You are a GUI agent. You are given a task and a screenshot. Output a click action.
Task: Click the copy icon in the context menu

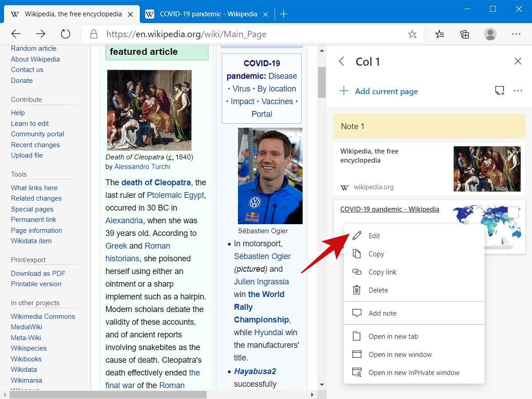[x=356, y=254]
